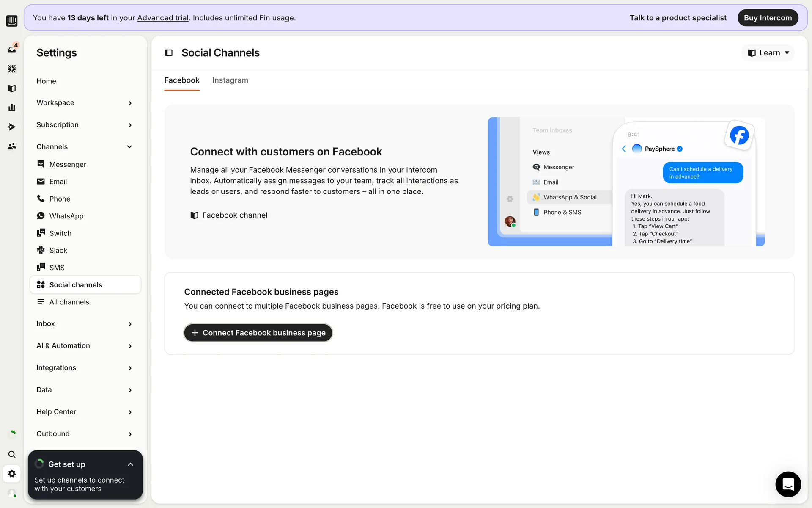Open the Inbox icon in left rail
This screenshot has height=508, width=812.
pos(12,50)
